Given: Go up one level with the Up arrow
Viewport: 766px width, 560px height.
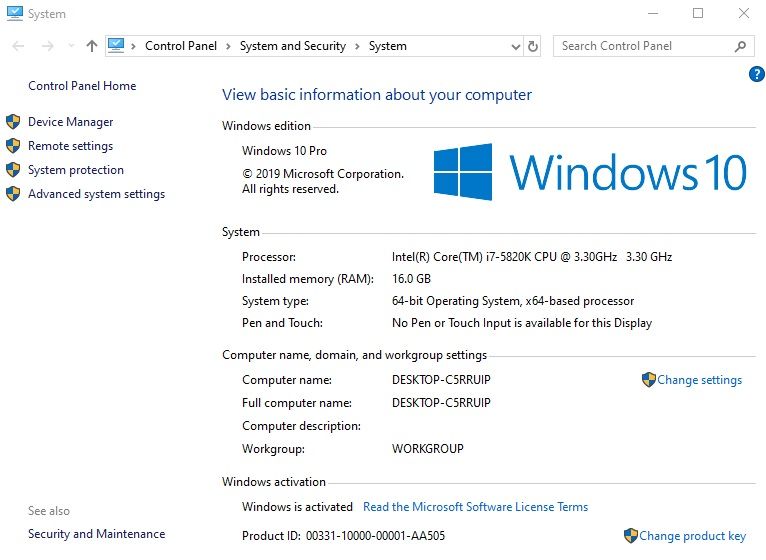Looking at the screenshot, I should coord(92,46).
